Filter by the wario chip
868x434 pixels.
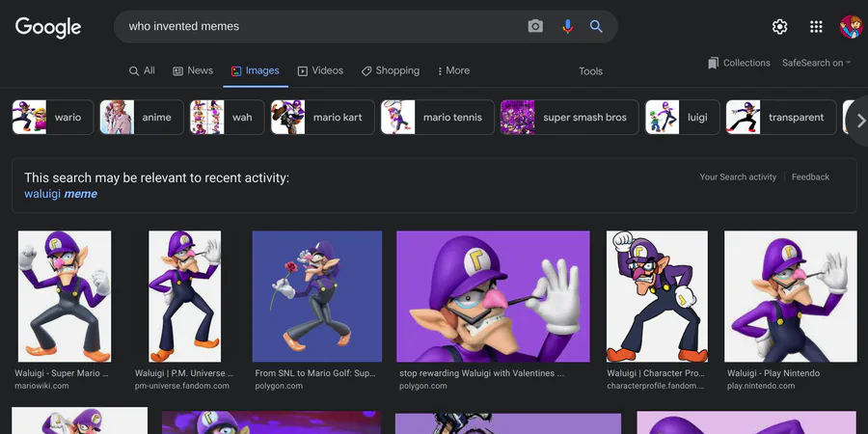click(x=53, y=117)
